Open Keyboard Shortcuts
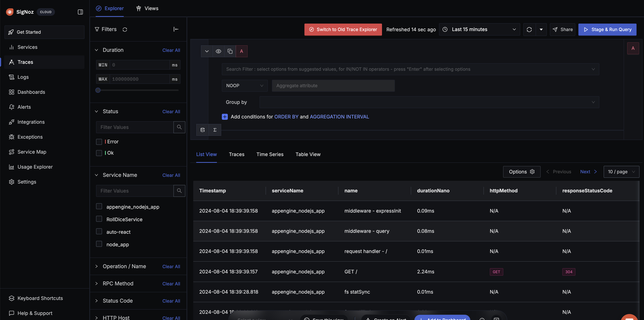The image size is (644, 320). click(44, 298)
